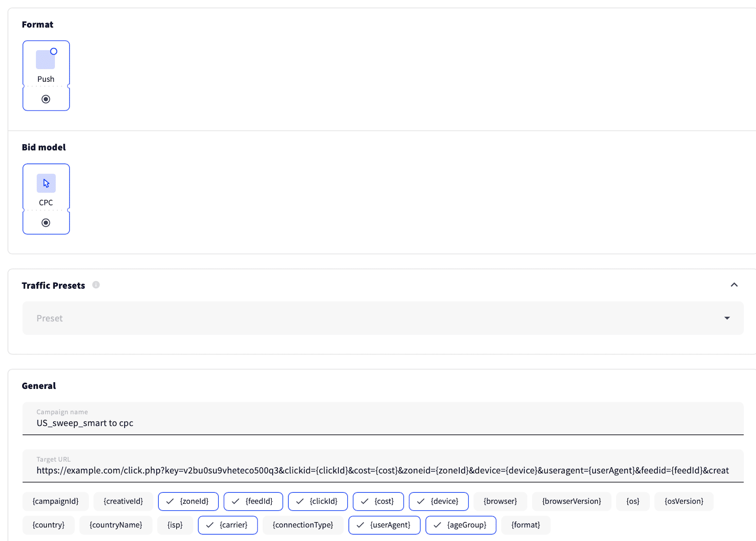Toggle the {userAgent} macro chip
Image resolution: width=756 pixels, height=541 pixels.
point(384,525)
